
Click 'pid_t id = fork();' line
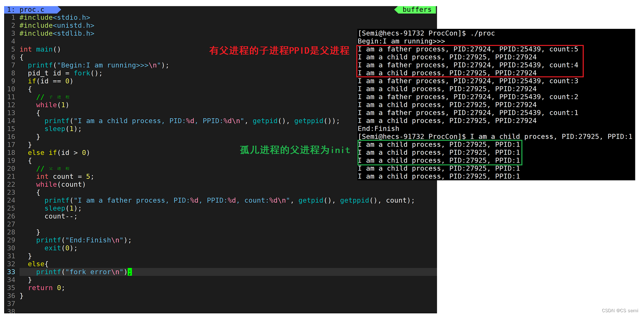(65, 73)
